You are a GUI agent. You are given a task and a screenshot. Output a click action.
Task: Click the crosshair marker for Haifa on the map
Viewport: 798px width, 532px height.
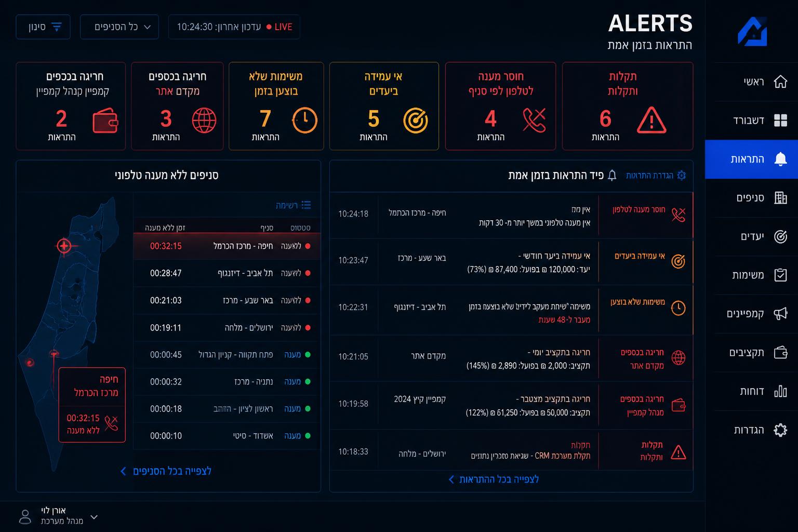point(64,246)
